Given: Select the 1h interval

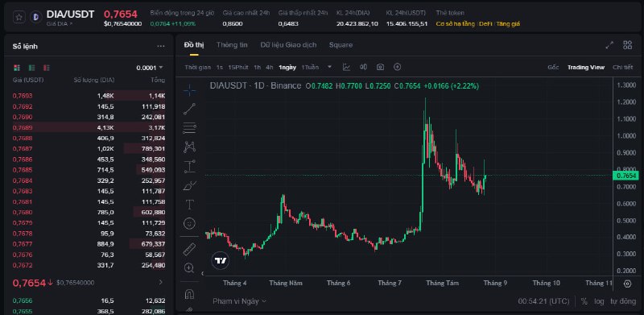Looking at the screenshot, I should tap(257, 67).
